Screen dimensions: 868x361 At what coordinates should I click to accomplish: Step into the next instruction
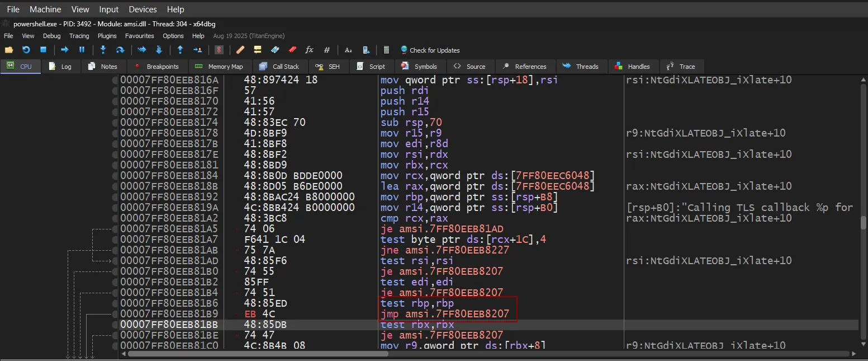103,50
